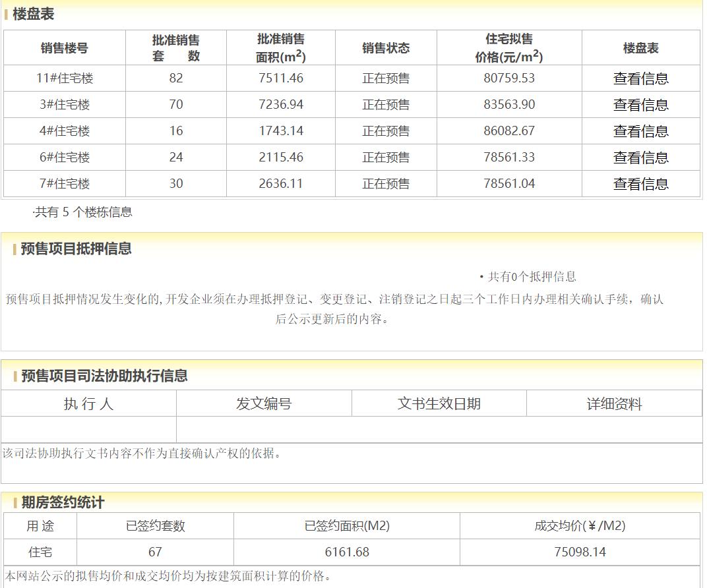Select the 11#住宅楼 building name cell
This screenshot has width=707, height=588.
click(65, 78)
